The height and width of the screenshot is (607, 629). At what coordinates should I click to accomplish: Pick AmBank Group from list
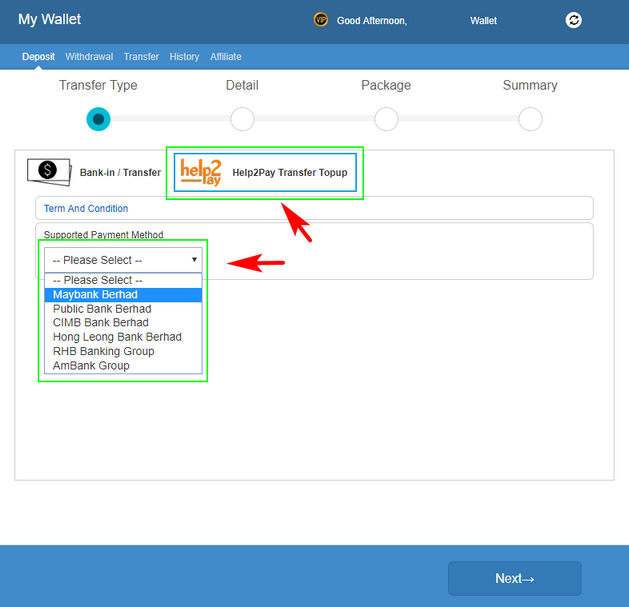[91, 366]
